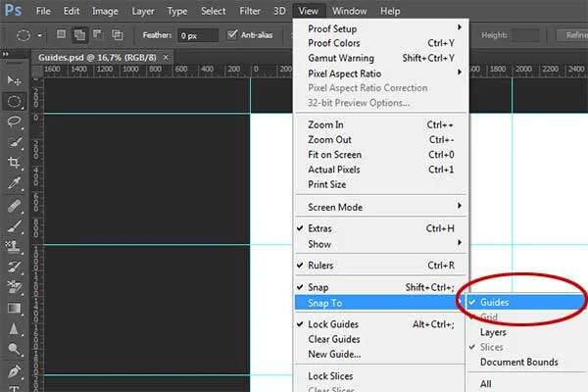
Task: Open the Snap To submenu
Action: click(380, 303)
